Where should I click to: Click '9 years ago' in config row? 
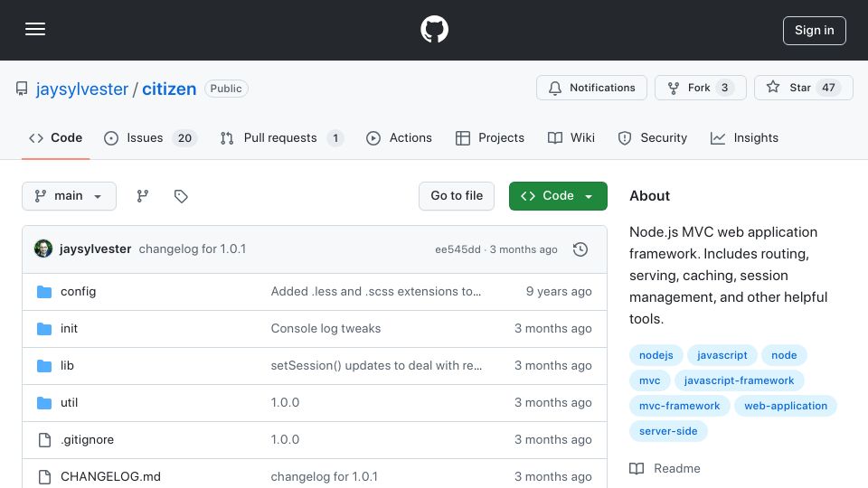point(559,292)
